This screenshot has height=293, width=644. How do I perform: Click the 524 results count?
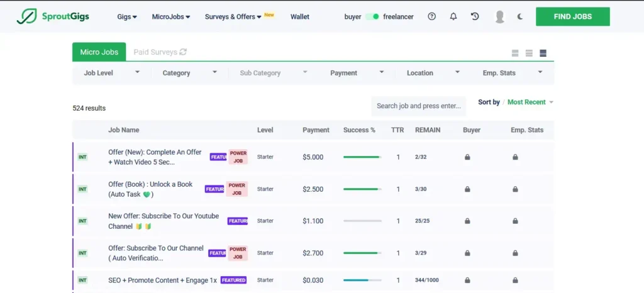click(89, 108)
